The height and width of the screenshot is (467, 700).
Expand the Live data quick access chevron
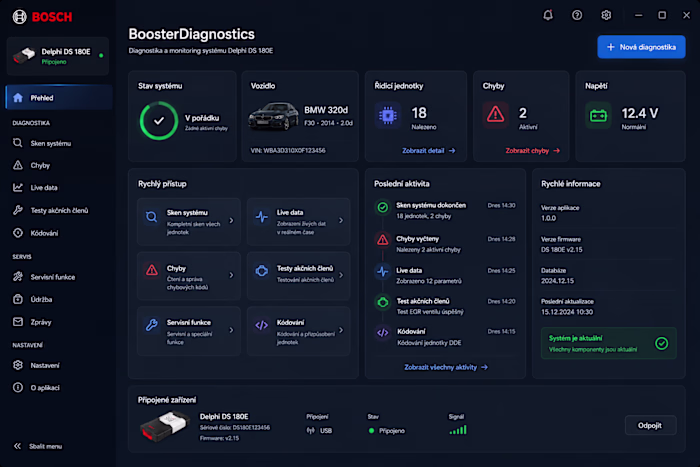tap(341, 221)
